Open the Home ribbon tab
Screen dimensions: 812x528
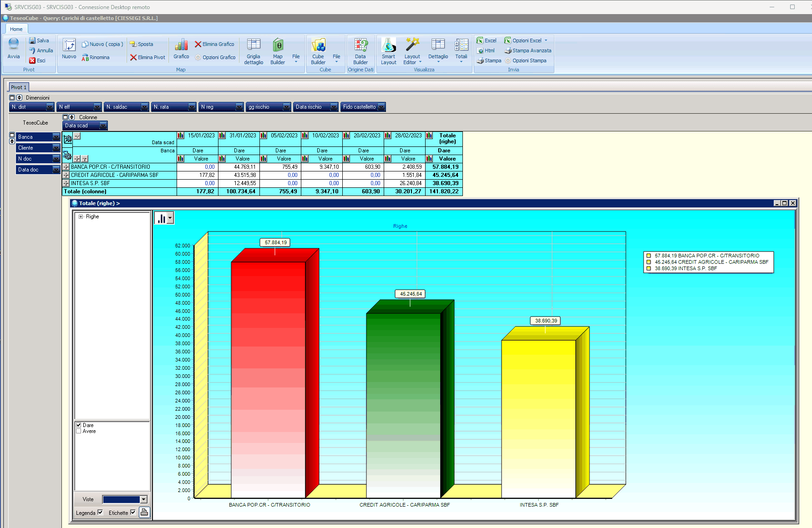tap(16, 29)
